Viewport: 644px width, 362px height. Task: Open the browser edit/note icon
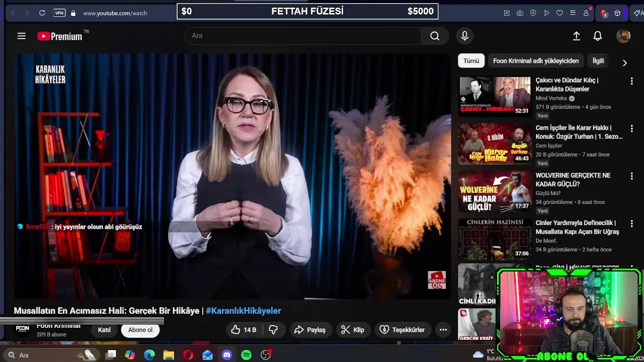click(507, 13)
